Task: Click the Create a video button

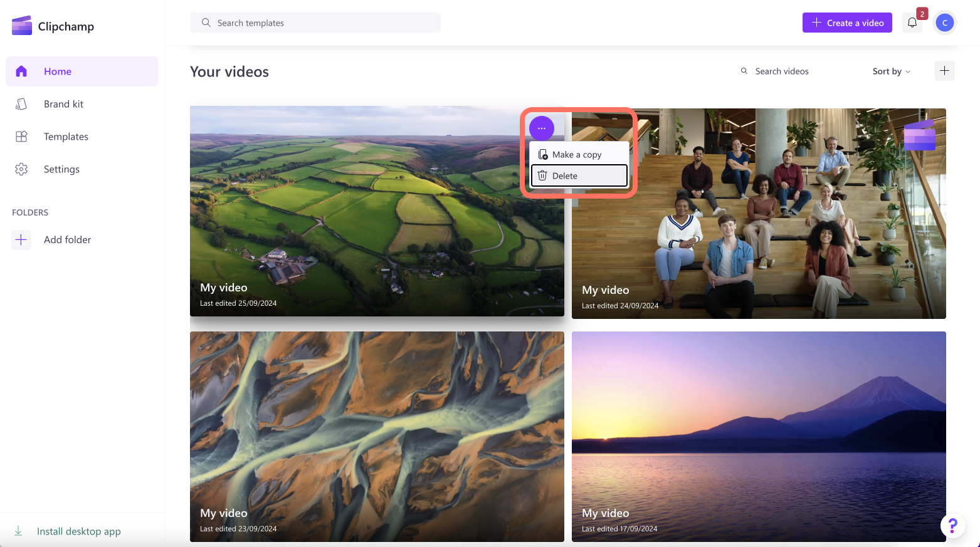Action: coord(847,23)
